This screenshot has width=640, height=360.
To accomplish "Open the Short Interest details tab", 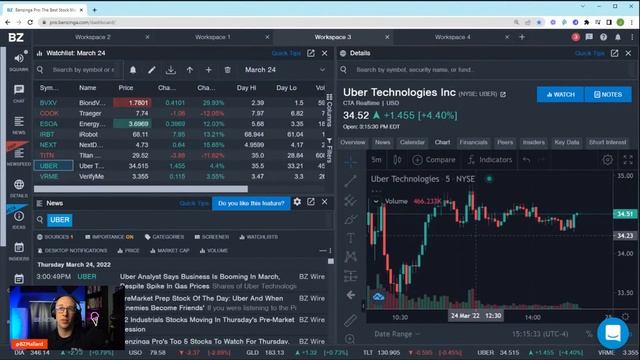I will [607, 142].
